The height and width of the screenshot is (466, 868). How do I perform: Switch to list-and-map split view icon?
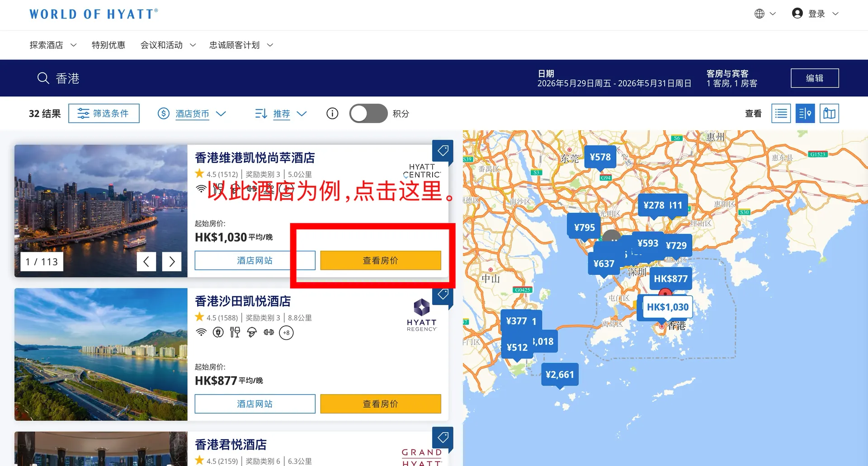(x=805, y=113)
